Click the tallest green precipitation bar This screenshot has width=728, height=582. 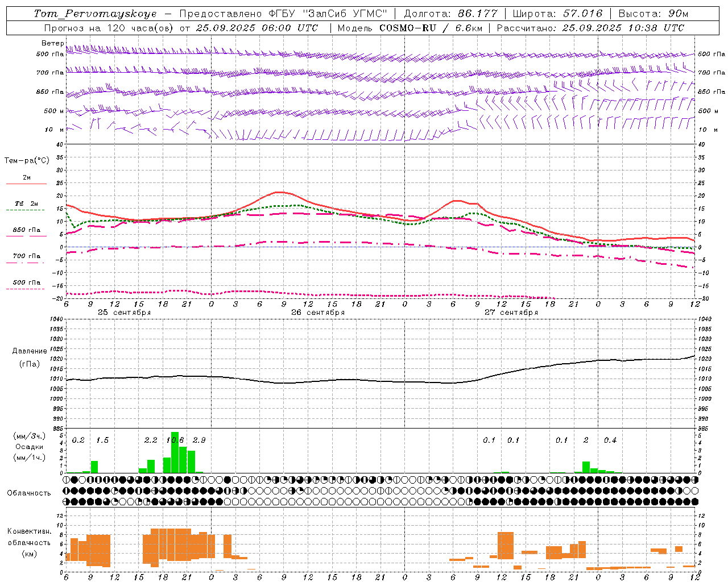tap(175, 452)
